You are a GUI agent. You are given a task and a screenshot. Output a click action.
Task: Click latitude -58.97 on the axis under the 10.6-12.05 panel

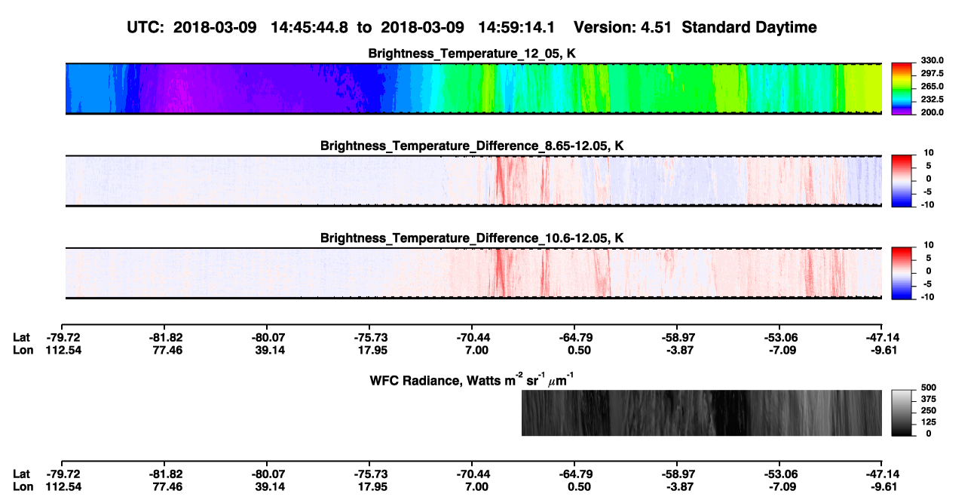(678, 338)
